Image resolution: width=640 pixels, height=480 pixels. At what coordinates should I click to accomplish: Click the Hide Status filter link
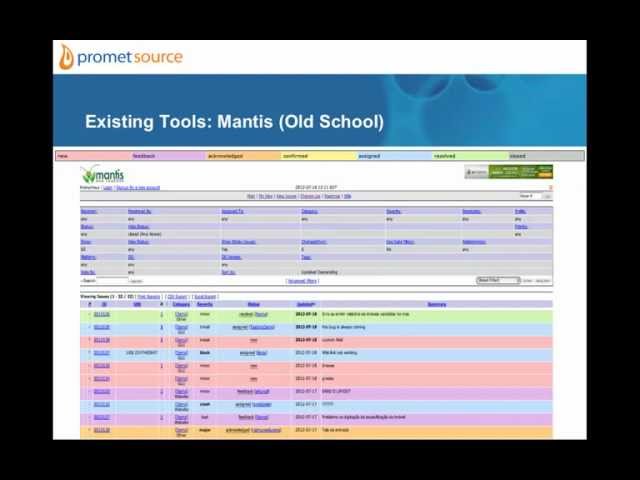pos(138,227)
